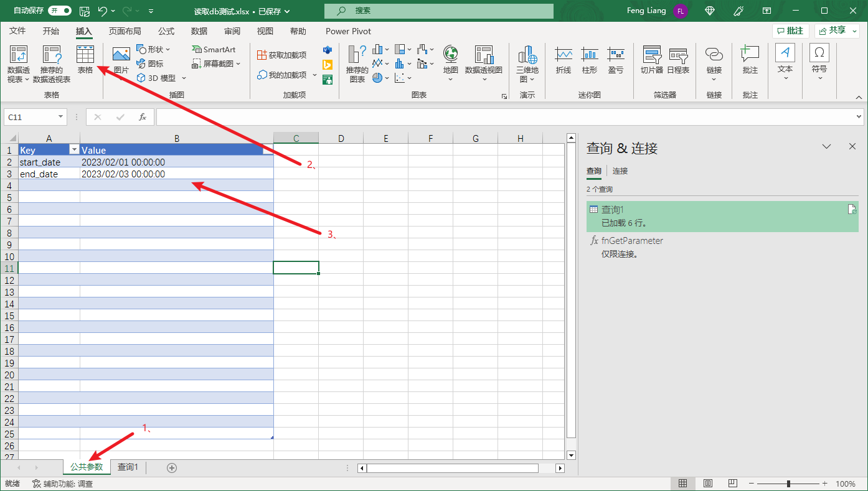Expand the 形状 shapes dropdown
Image resolution: width=868 pixels, height=491 pixels.
[153, 49]
